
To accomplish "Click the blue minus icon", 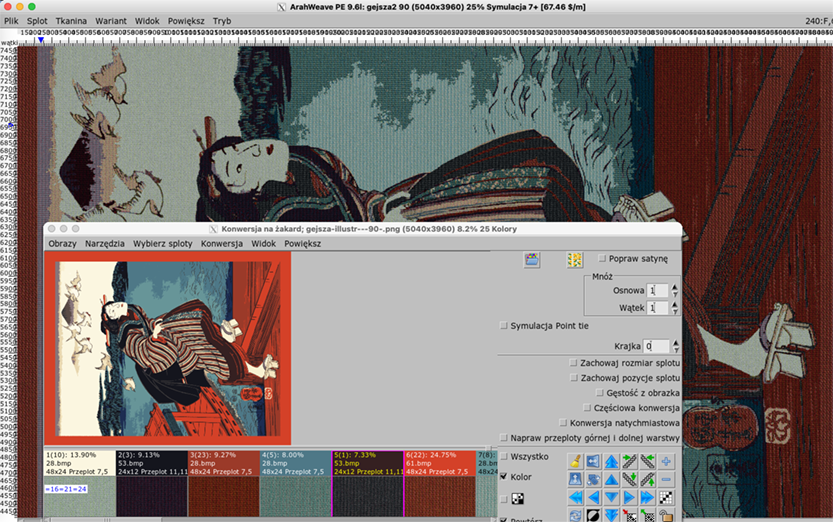I will click(666, 480).
